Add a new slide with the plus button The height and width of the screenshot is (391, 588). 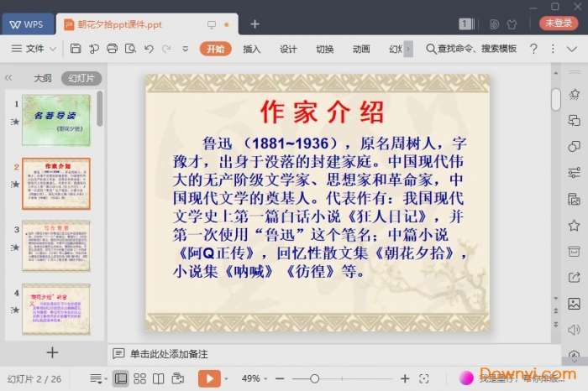coord(52,352)
